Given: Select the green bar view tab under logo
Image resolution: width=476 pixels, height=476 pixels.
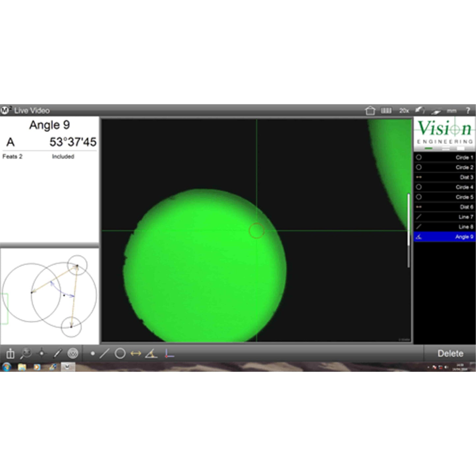Looking at the screenshot, I should point(429,149).
